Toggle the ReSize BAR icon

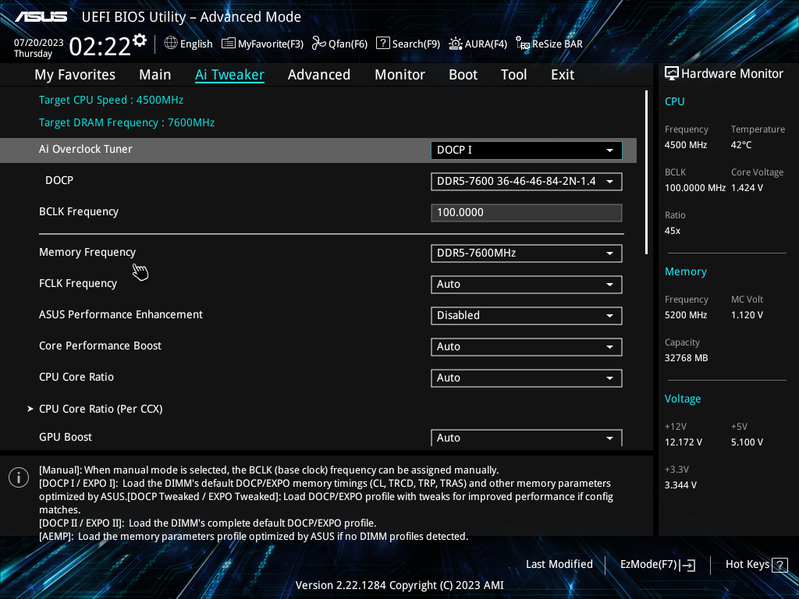(x=523, y=44)
